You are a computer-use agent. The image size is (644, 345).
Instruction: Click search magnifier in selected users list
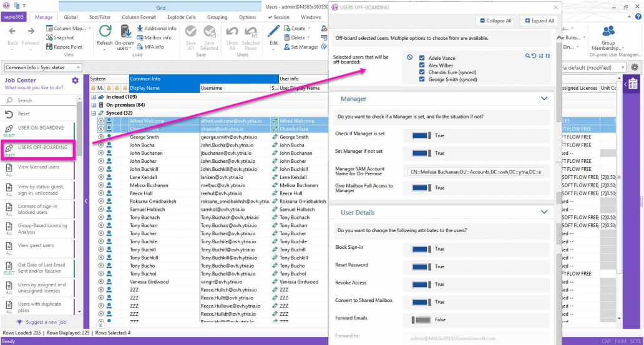pyautogui.click(x=527, y=56)
